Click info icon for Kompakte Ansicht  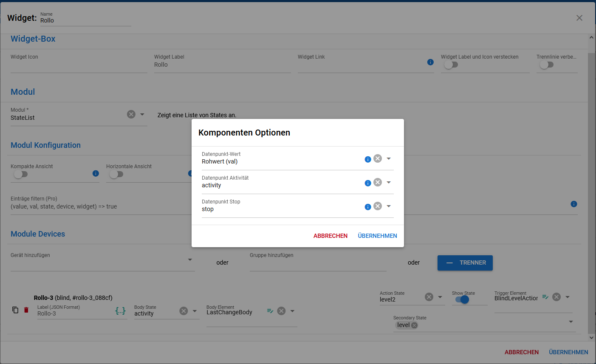click(x=96, y=173)
